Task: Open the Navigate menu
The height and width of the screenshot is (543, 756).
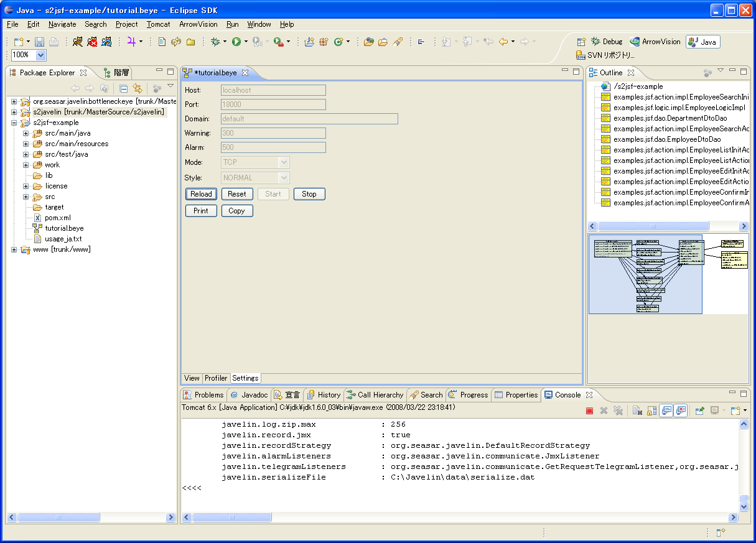Action: click(x=62, y=24)
